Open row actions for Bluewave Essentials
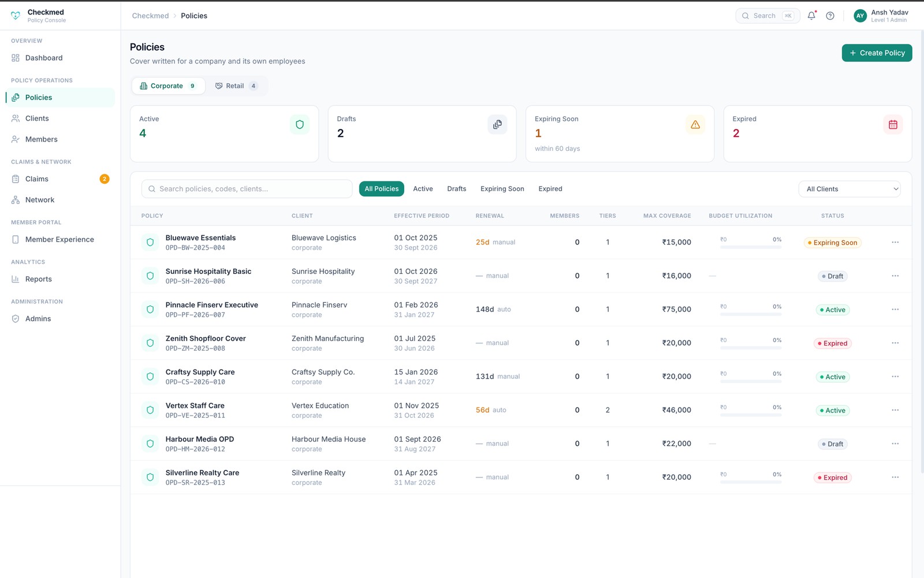The width and height of the screenshot is (924, 578). pos(895,242)
